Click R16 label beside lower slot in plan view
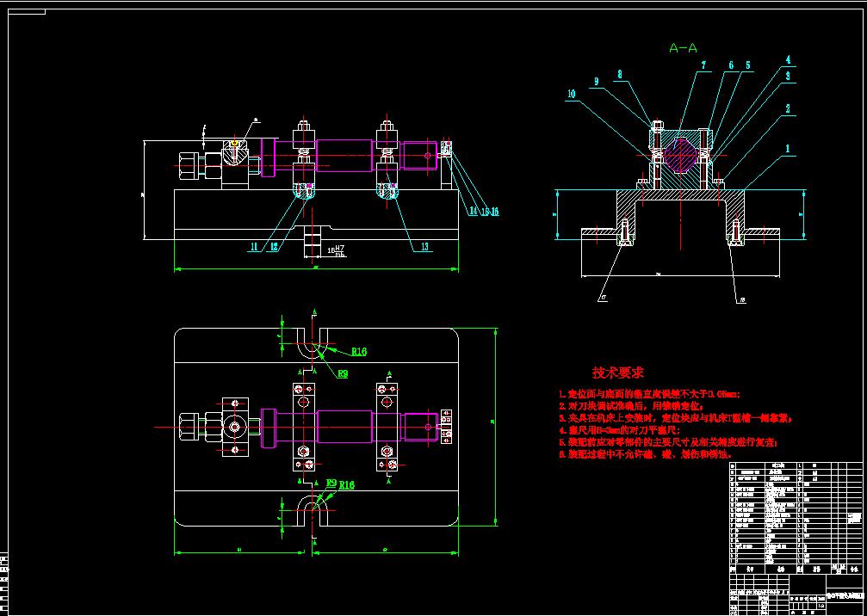This screenshot has height=616, width=867. (347, 485)
